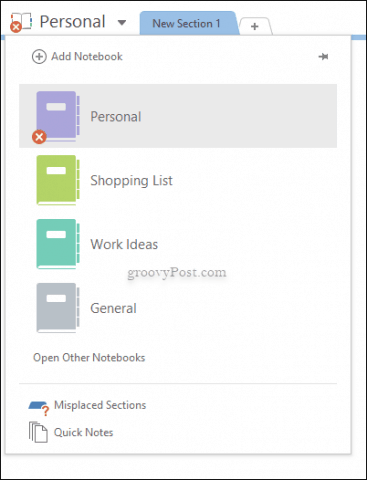Image resolution: width=367 pixels, height=480 pixels.
Task: Click the Misplaced Sections icon with question mark
Action: pyautogui.click(x=39, y=408)
